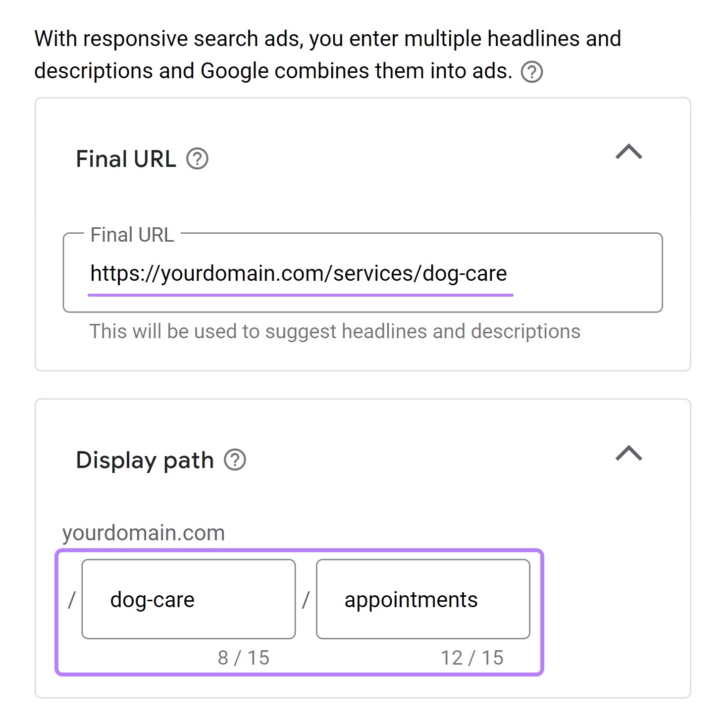The image size is (728, 727).
Task: Click the 12 / 15 counter under appointments
Action: tap(472, 658)
